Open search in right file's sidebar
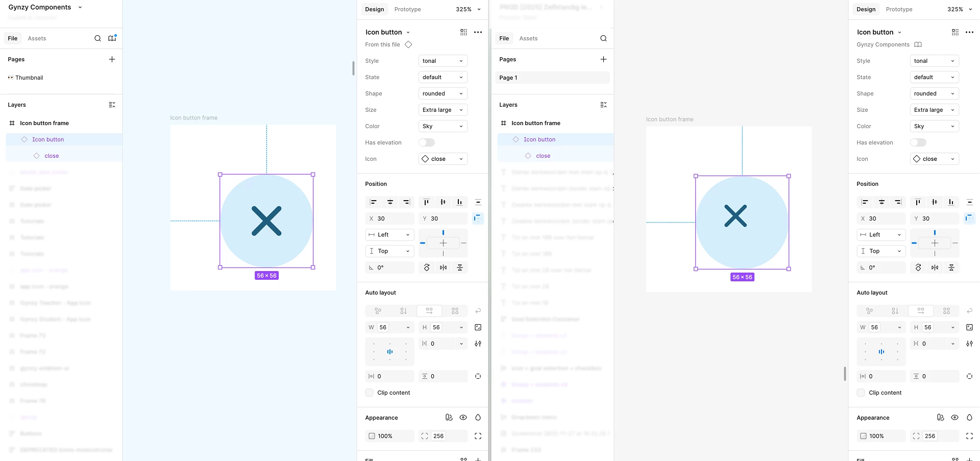 pos(603,38)
